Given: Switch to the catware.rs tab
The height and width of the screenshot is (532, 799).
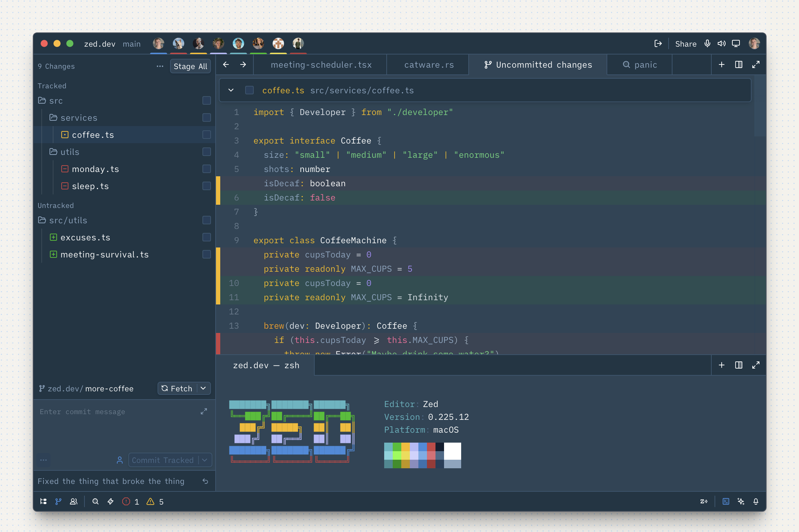Looking at the screenshot, I should click(428, 64).
